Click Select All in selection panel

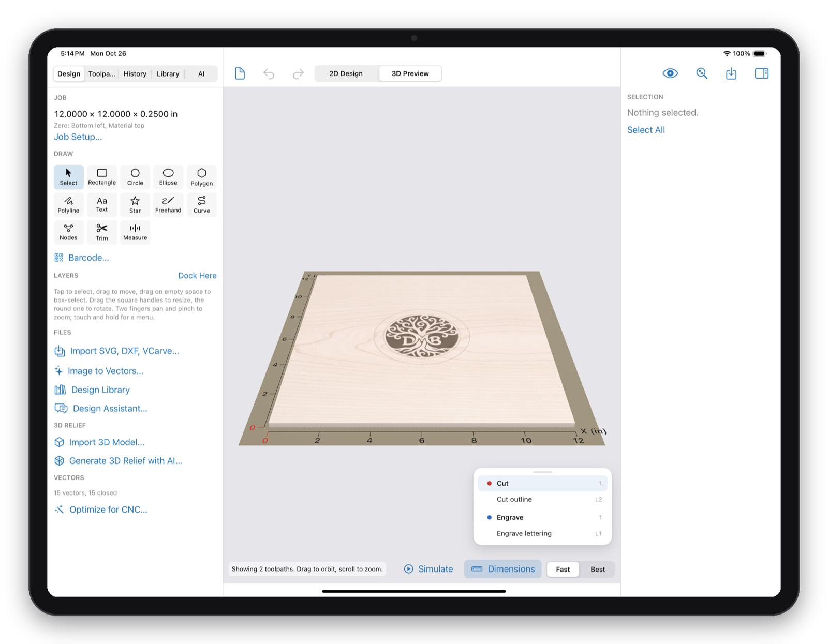pyautogui.click(x=646, y=130)
